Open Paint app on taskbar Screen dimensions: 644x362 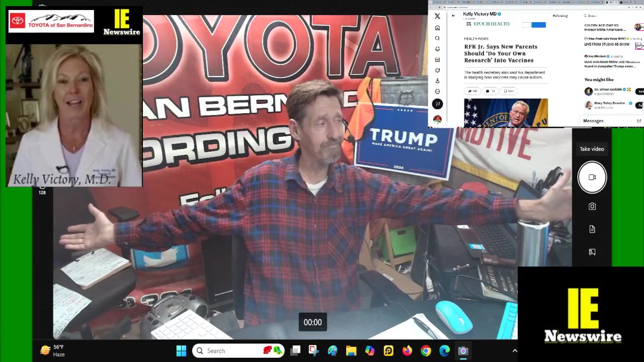pos(333,351)
